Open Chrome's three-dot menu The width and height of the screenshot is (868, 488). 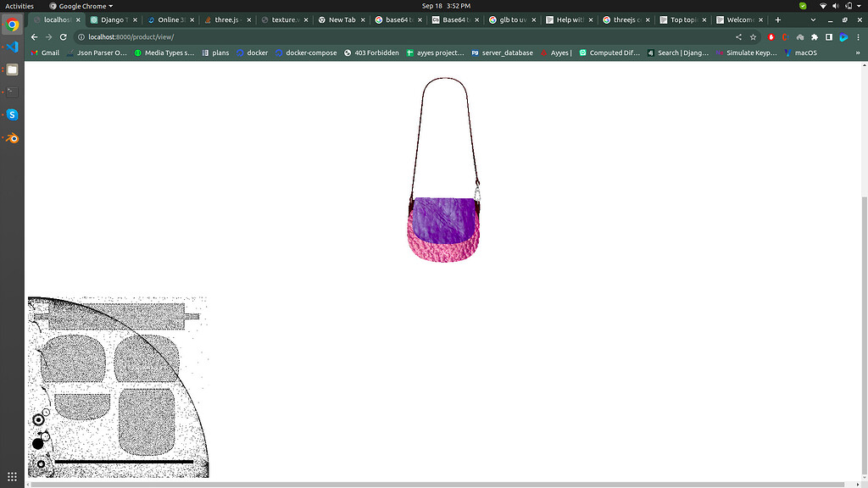coord(858,37)
